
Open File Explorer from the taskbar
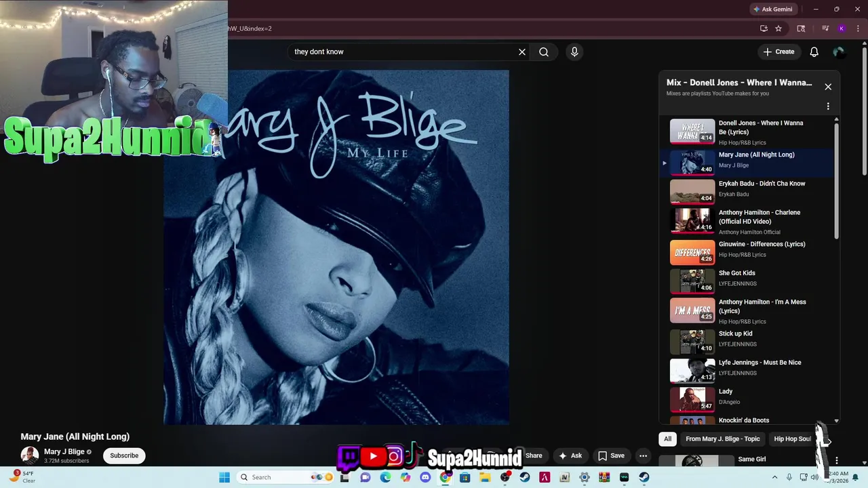[485, 477]
